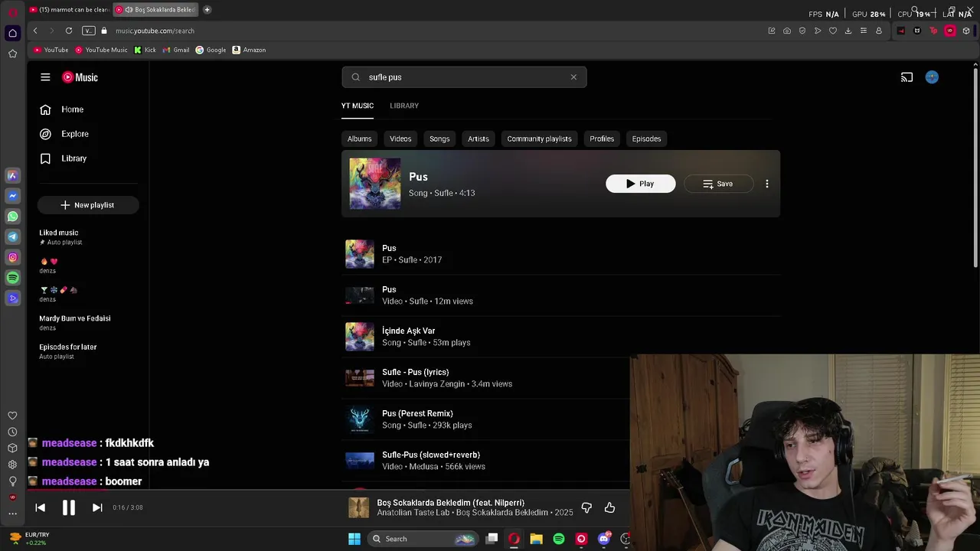
Task: Reload the current page
Action: tap(69, 31)
